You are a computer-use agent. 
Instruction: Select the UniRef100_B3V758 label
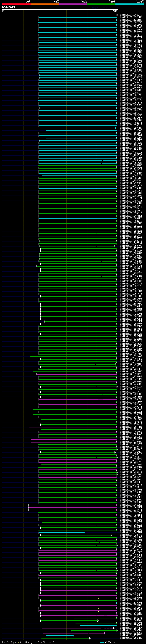pos(131,603)
